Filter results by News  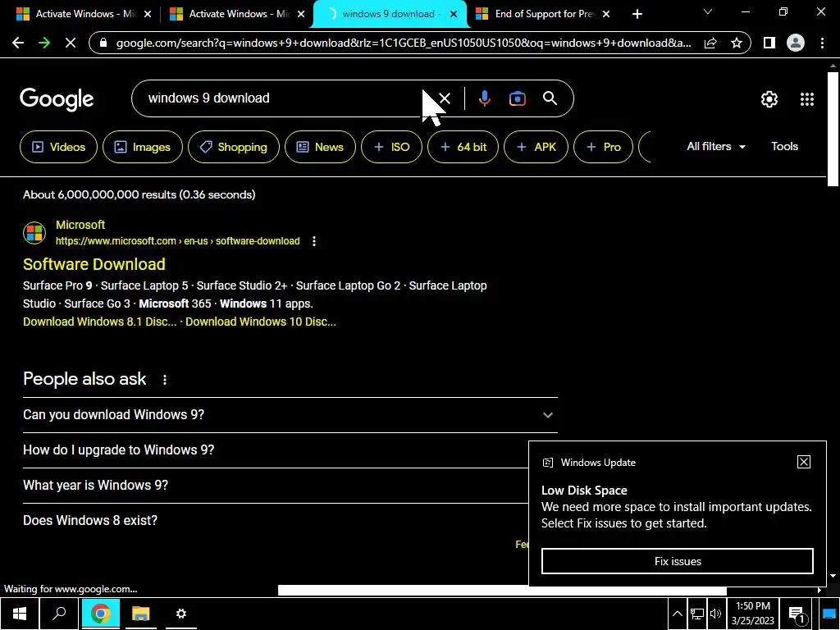[x=320, y=147]
